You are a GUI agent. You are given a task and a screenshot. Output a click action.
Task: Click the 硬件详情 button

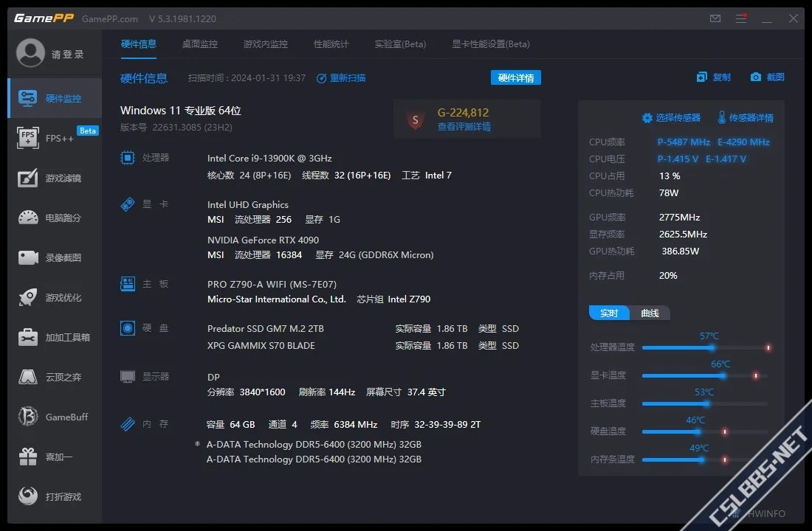click(x=516, y=77)
